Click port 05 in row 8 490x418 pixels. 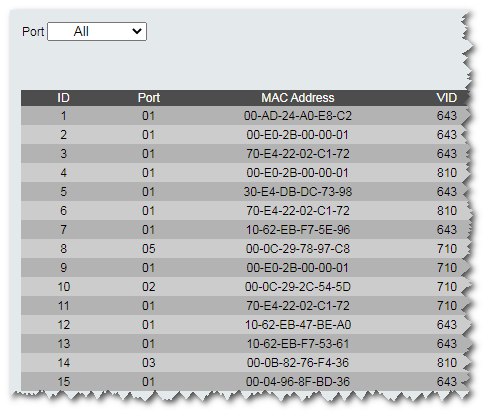(149, 249)
